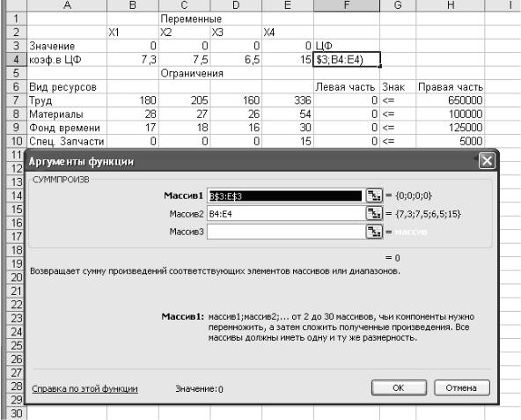The height and width of the screenshot is (420, 521).
Task: Click cell with value 125000
Action: (x=451, y=128)
